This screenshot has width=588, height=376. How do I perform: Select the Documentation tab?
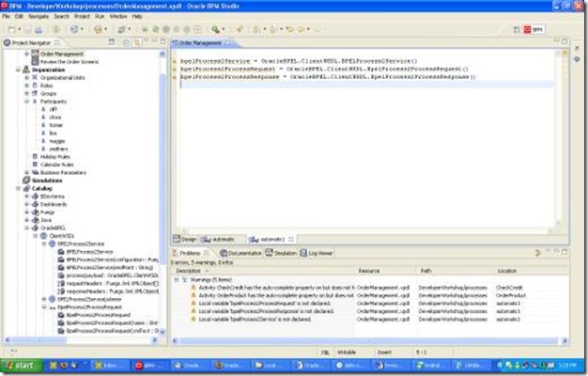point(240,253)
